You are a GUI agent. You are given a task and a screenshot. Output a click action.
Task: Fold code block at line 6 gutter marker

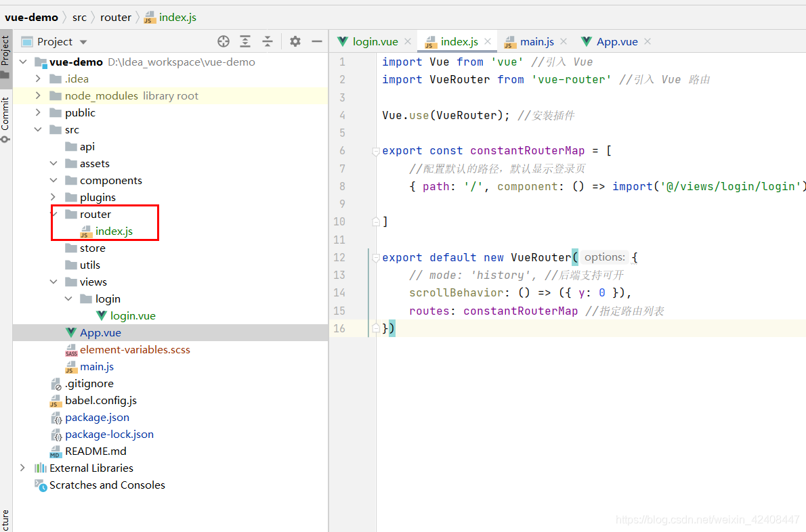tap(376, 151)
